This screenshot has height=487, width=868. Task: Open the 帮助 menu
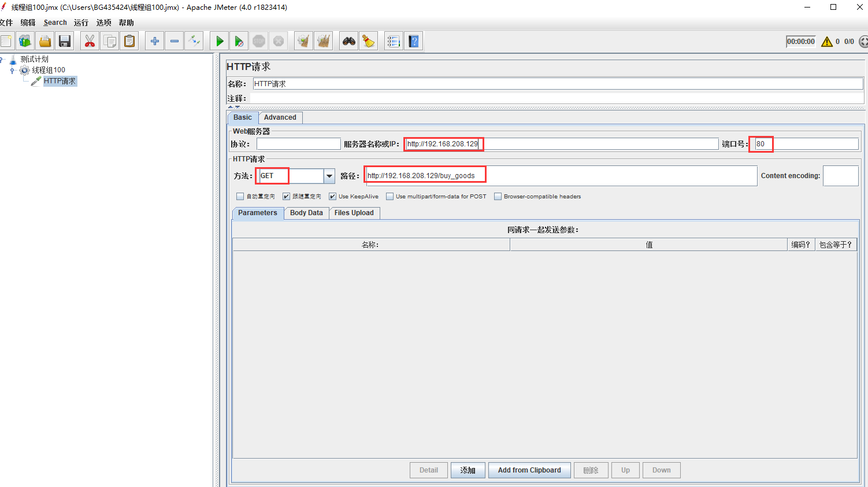pos(126,23)
